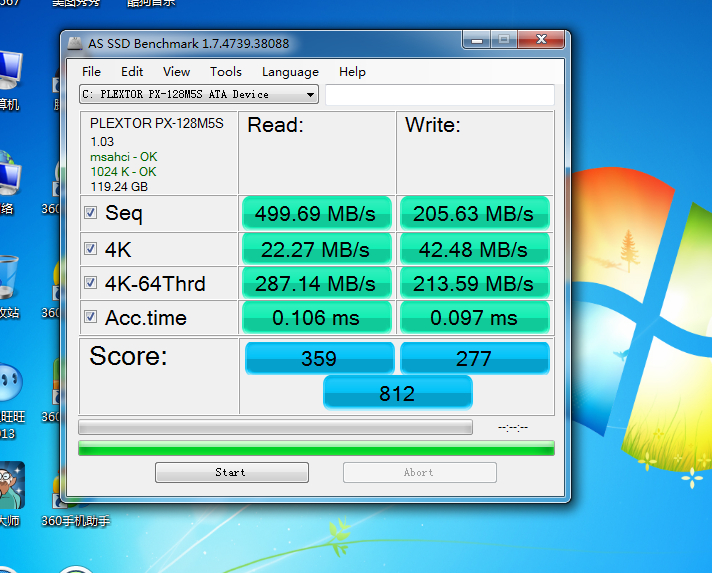
Task: Select the 4K read result 22.27 MB/s
Action: pyautogui.click(x=316, y=249)
